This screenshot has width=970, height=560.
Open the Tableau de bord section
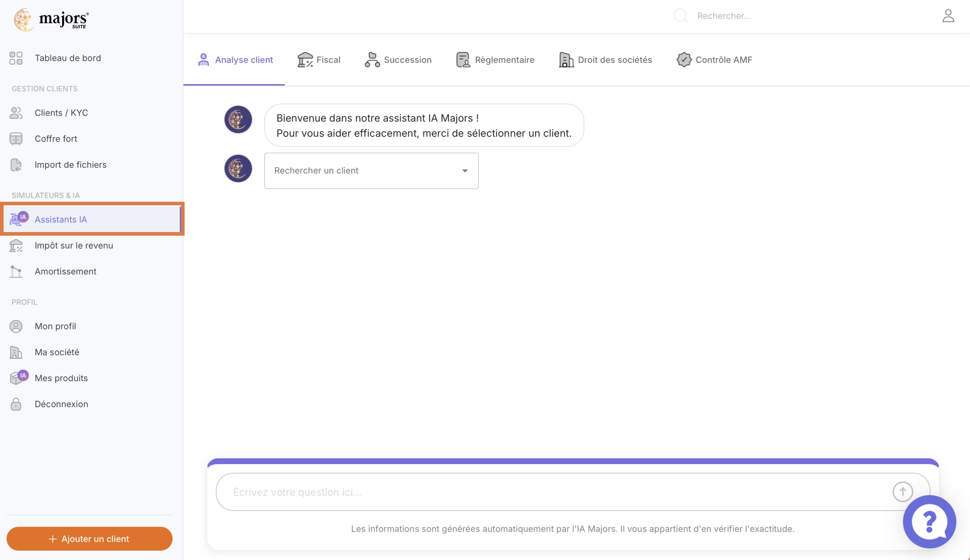(68, 58)
